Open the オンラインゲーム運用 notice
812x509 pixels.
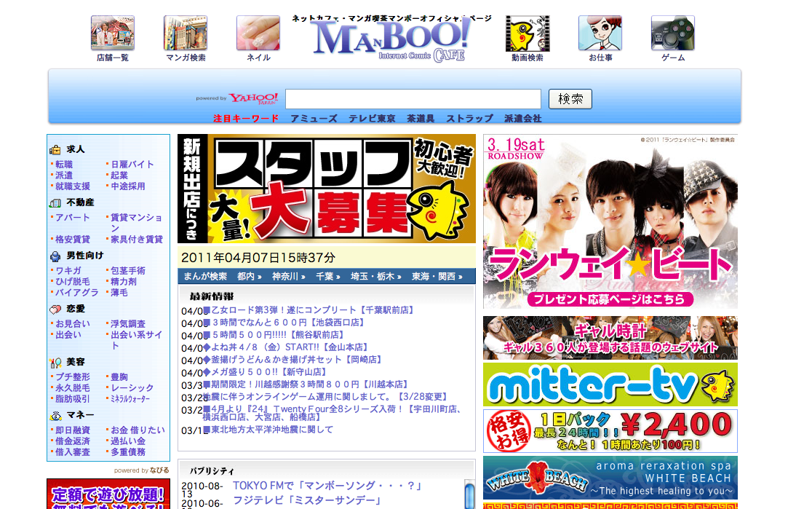[x=325, y=397]
